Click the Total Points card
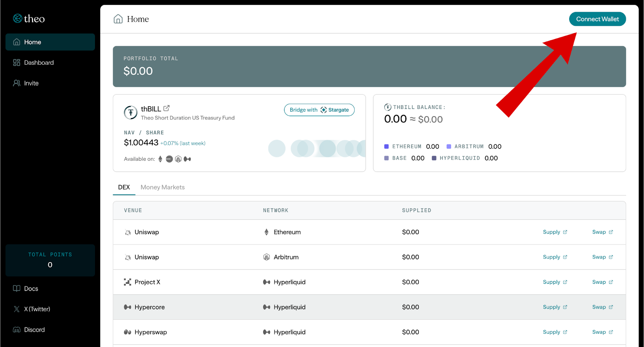The height and width of the screenshot is (347, 644). [50, 260]
